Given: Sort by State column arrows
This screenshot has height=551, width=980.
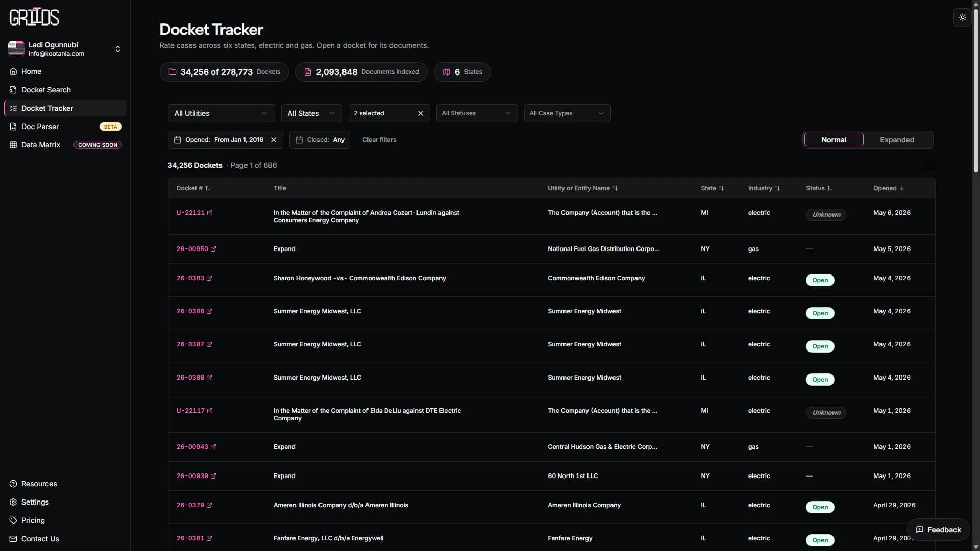Looking at the screenshot, I should click(x=721, y=188).
